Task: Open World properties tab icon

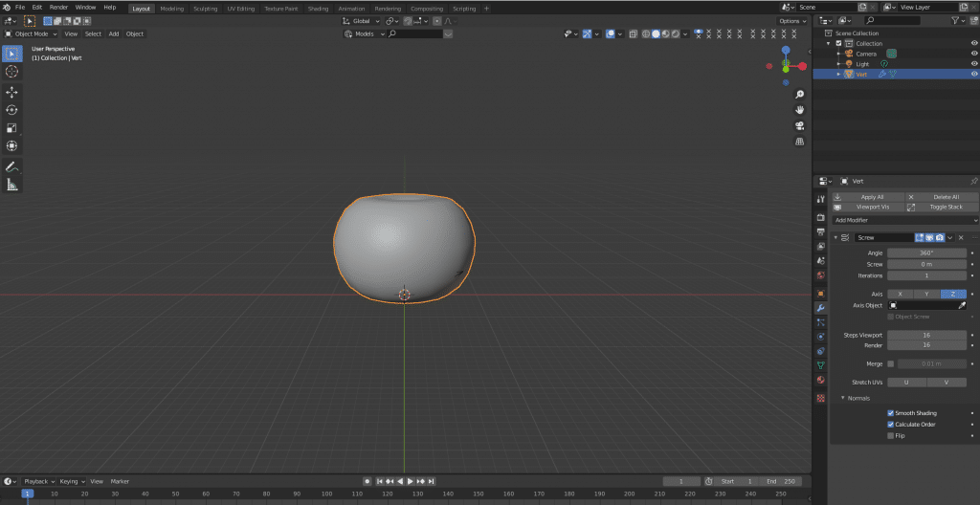Action: (820, 275)
